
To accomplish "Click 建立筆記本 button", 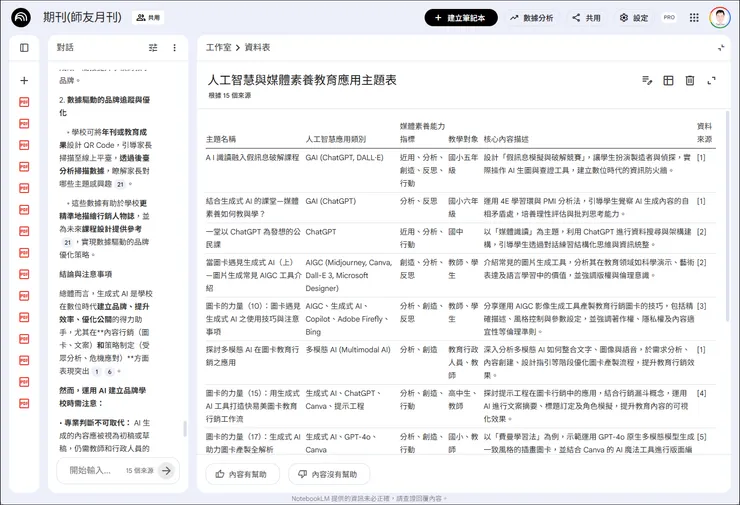I will click(461, 18).
